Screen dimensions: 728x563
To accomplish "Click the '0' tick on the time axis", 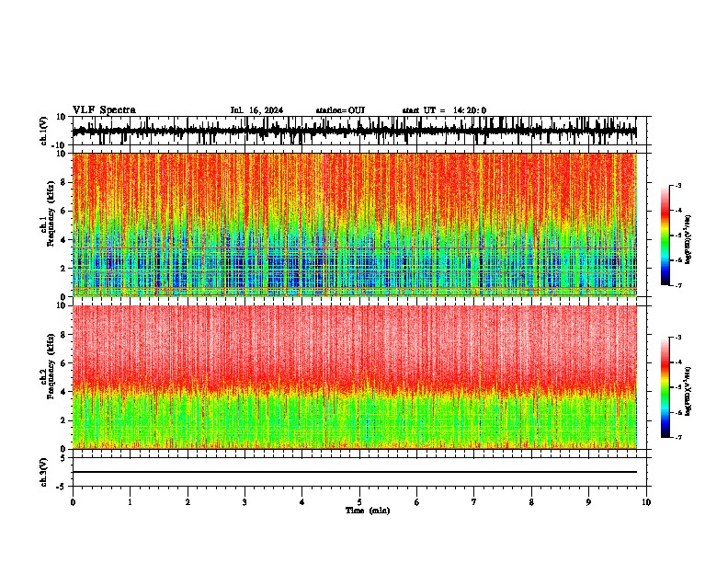I will coord(73,502).
